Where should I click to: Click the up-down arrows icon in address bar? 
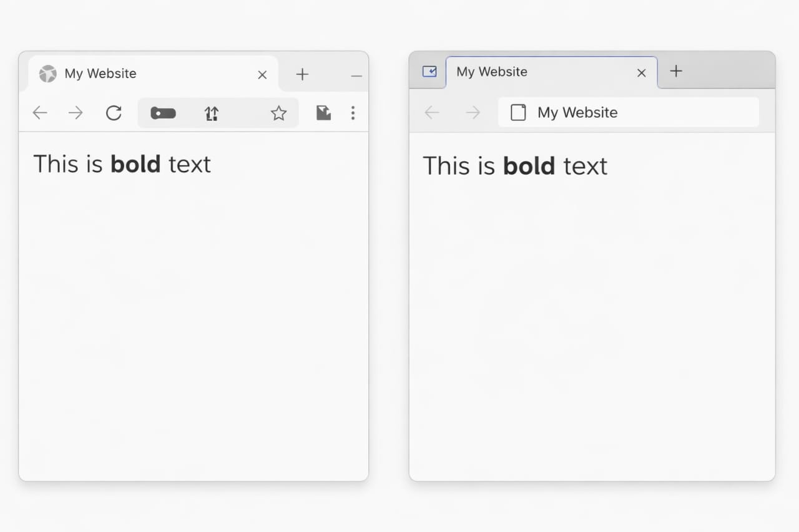tap(212, 114)
